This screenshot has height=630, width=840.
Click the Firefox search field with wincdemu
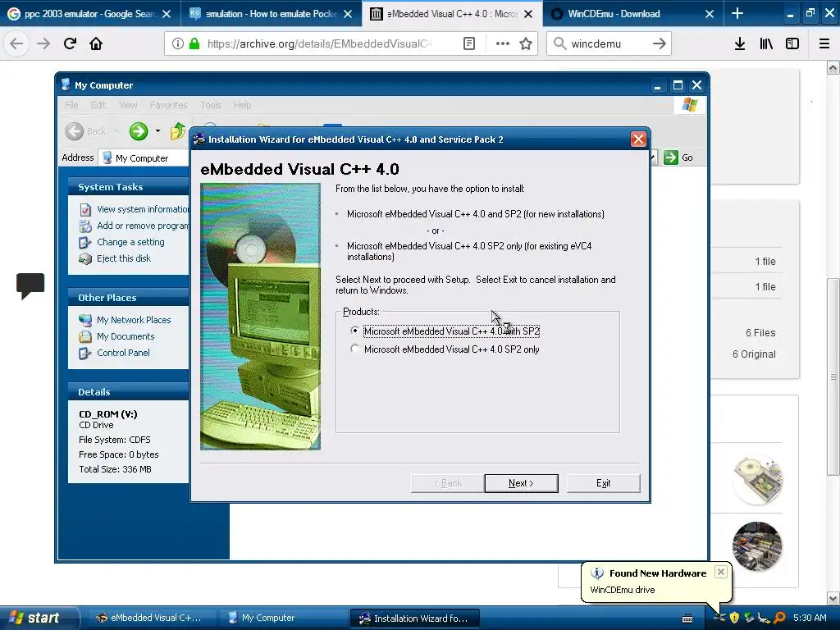609,43
